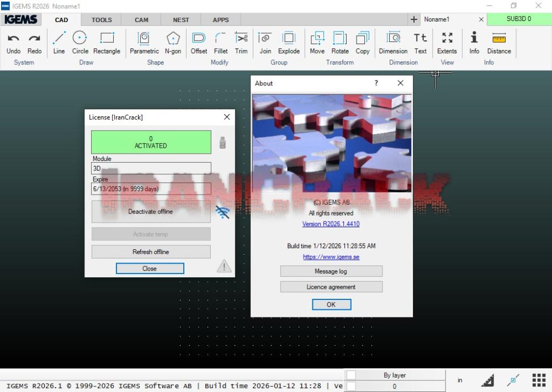Select the Rotate transform tool
The image size is (552, 392).
point(340,42)
